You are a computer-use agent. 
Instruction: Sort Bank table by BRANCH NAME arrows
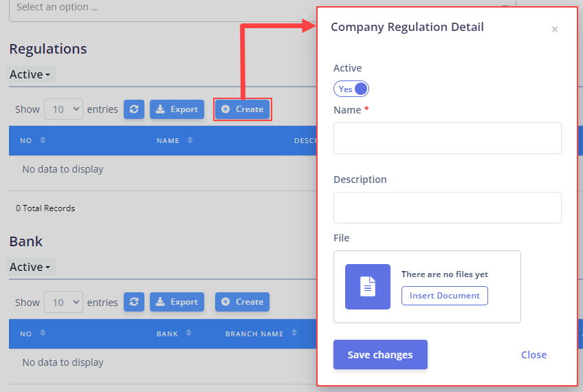[x=294, y=333]
